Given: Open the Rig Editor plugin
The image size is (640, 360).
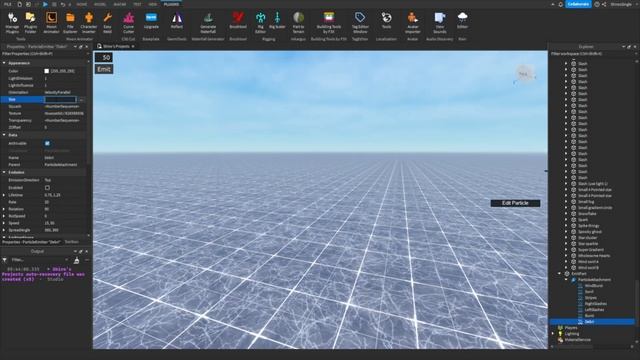Looking at the screenshot, I should point(260,23).
